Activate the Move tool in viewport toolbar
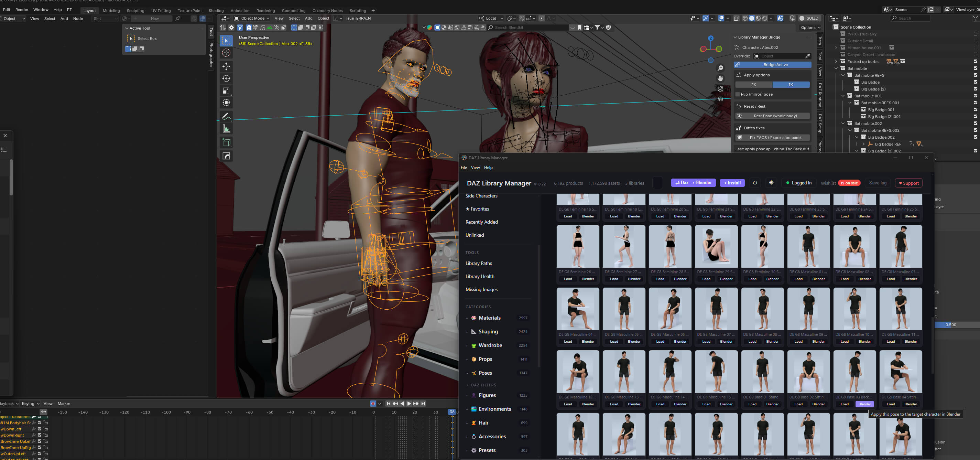This screenshot has width=980, height=460. point(226,66)
